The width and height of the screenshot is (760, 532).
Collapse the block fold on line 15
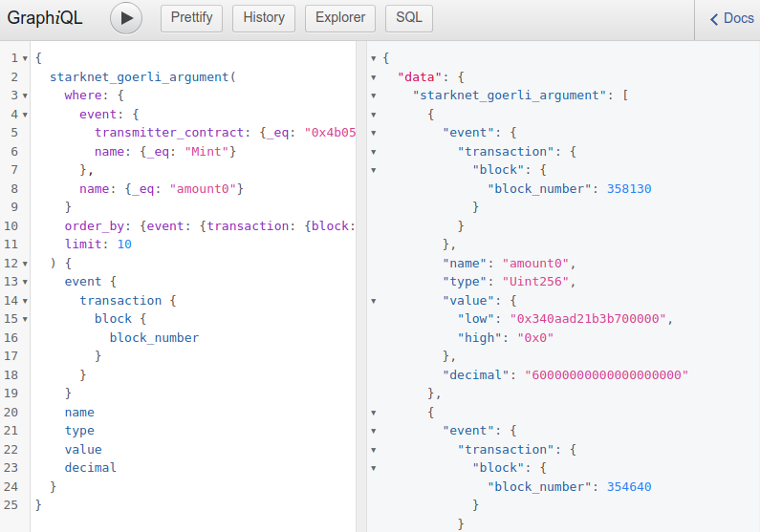click(x=25, y=320)
